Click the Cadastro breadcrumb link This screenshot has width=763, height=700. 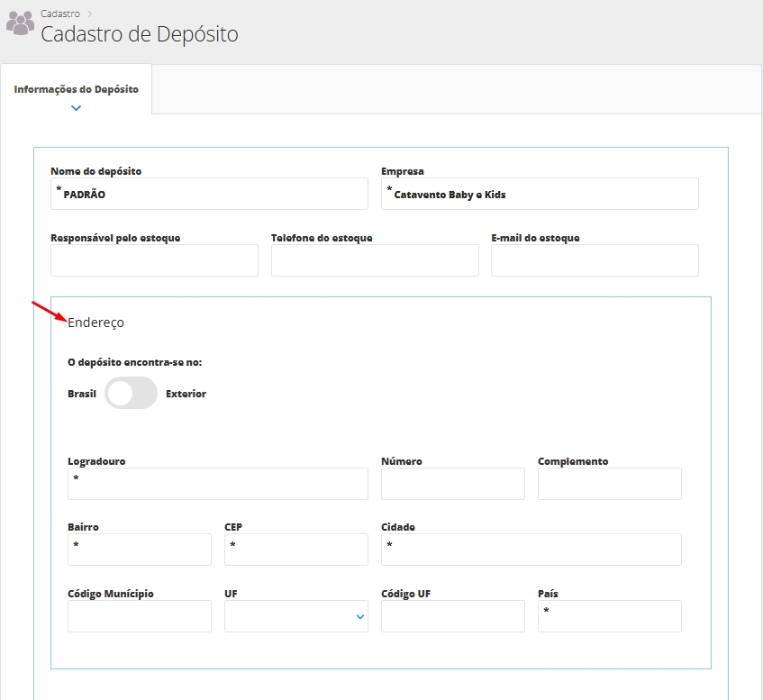(x=60, y=14)
